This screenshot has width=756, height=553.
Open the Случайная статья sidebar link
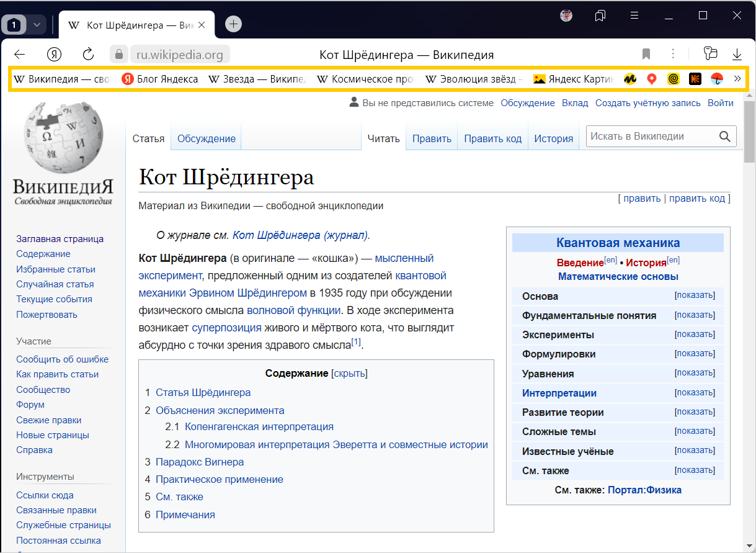tap(55, 284)
